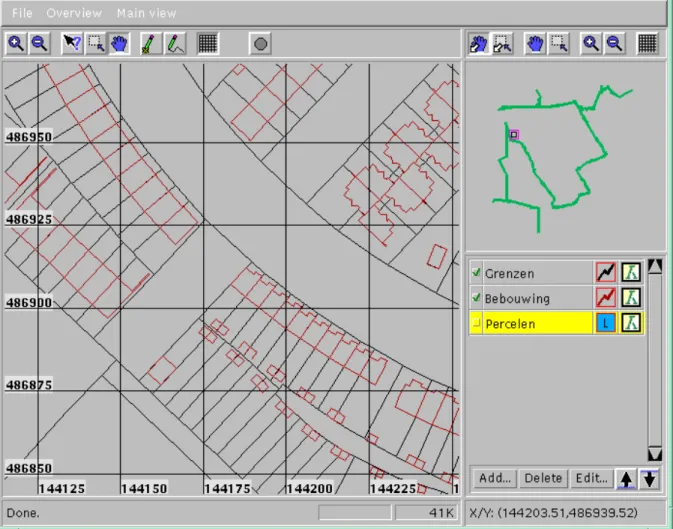Activate the overview pan hand tool
Screen dimensions: 673x529
tap(535, 43)
